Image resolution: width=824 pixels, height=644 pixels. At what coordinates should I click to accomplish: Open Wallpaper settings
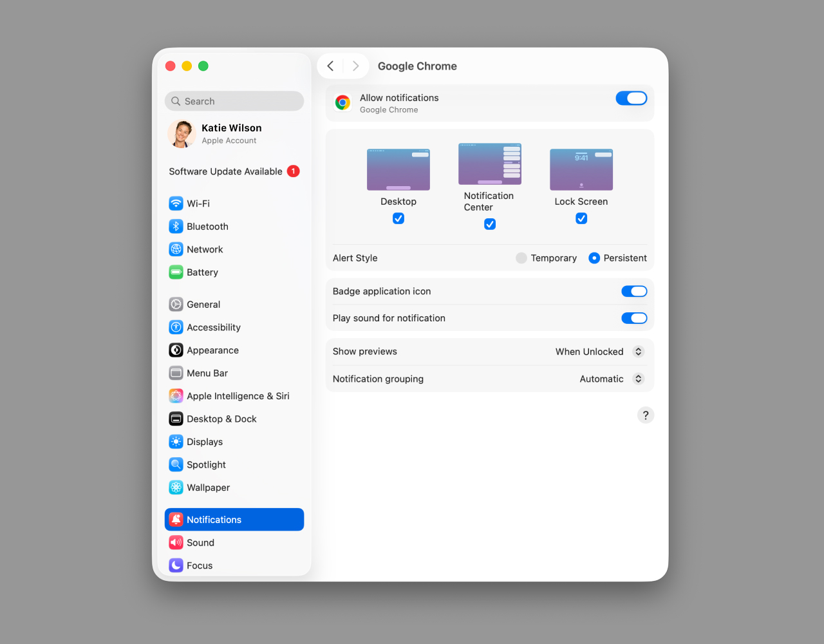click(x=234, y=488)
